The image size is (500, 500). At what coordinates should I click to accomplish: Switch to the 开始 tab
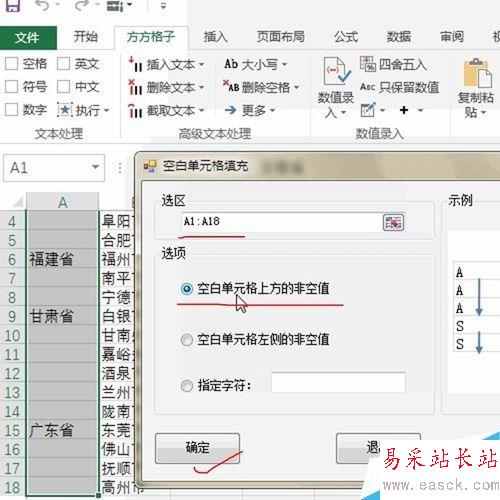86,37
